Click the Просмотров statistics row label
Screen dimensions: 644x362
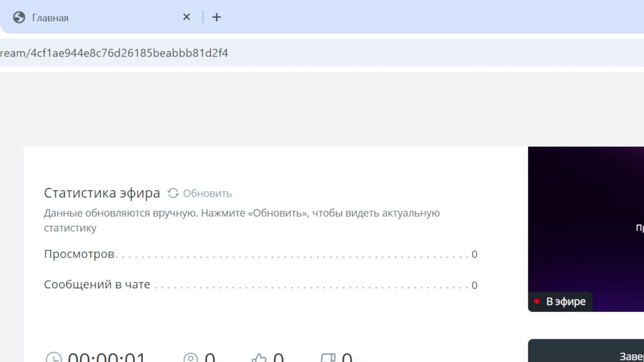point(79,254)
